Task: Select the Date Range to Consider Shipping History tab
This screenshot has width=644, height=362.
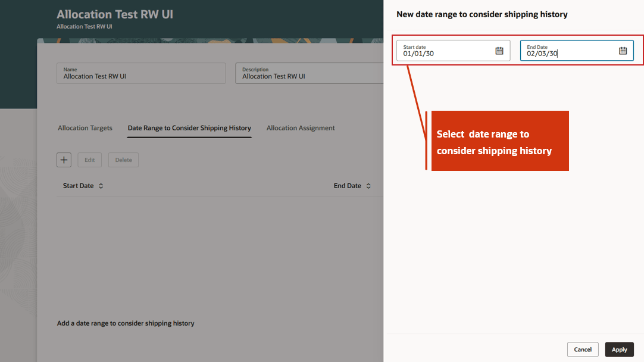Action: click(189, 127)
